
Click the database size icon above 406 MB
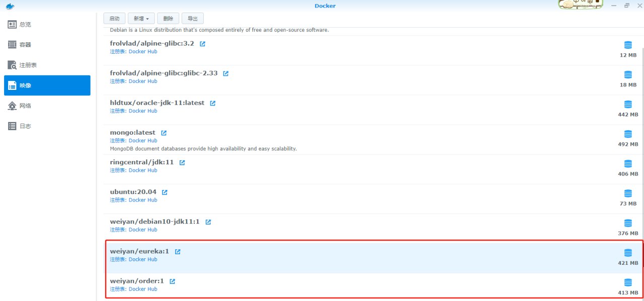[x=628, y=164]
